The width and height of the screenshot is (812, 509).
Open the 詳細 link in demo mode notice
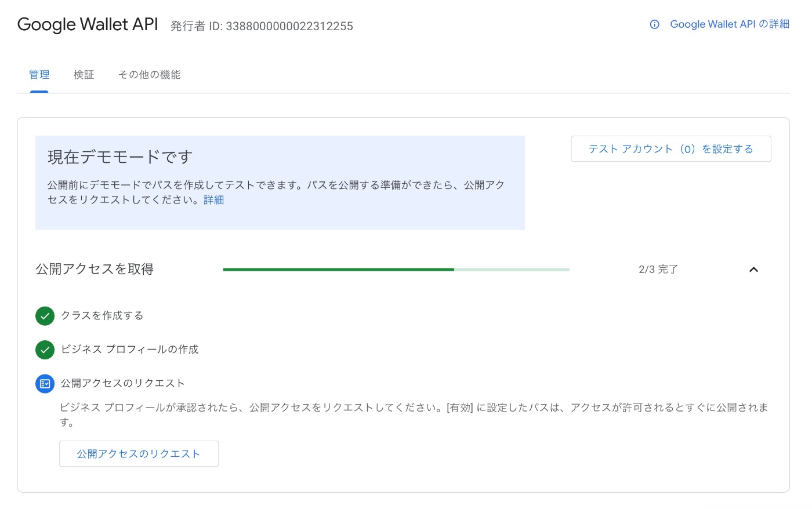point(214,200)
